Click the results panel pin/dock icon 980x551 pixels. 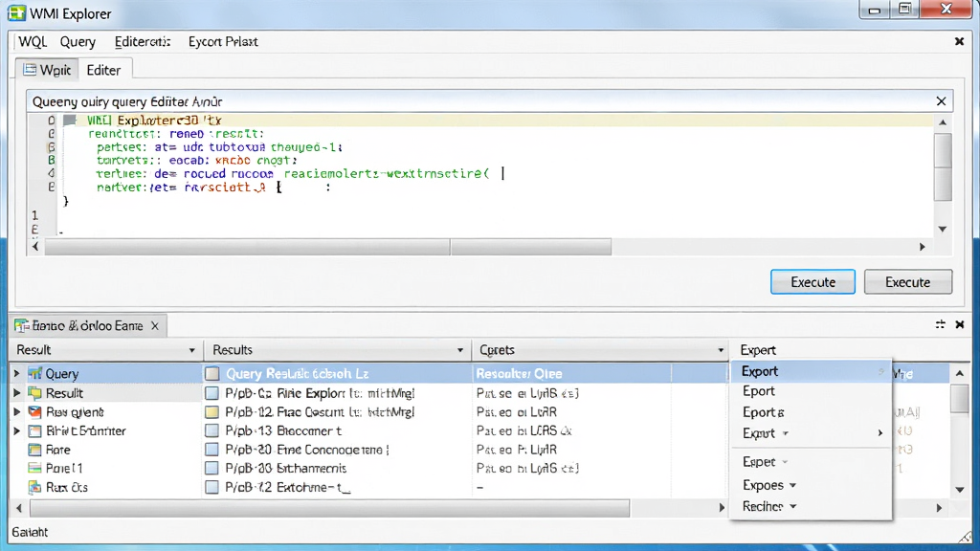(940, 324)
